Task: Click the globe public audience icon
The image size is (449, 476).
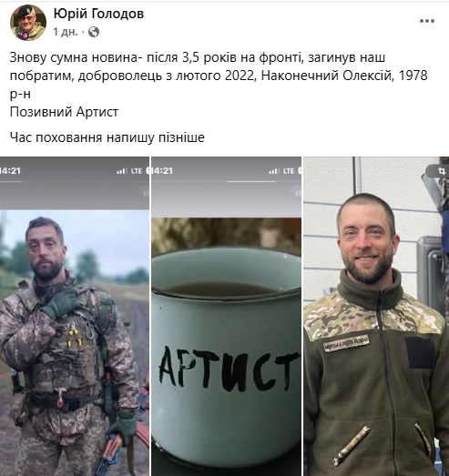Action: click(x=94, y=32)
